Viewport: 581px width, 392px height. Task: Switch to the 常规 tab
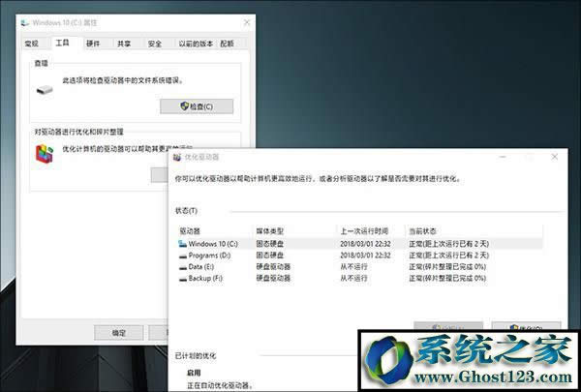(x=32, y=44)
